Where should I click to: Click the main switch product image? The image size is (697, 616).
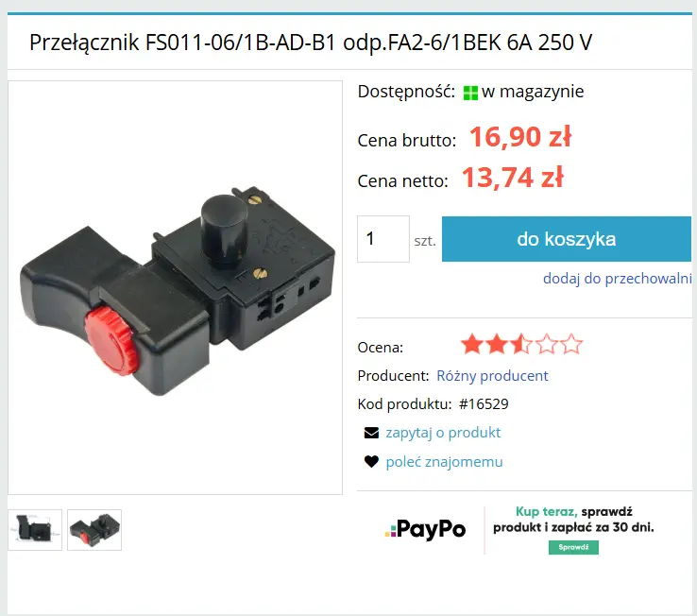pos(175,287)
